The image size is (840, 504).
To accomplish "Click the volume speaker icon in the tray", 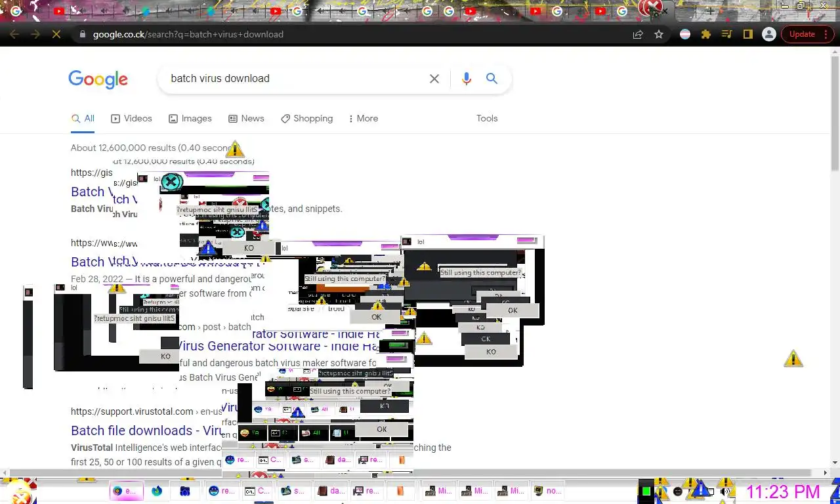I will click(726, 492).
